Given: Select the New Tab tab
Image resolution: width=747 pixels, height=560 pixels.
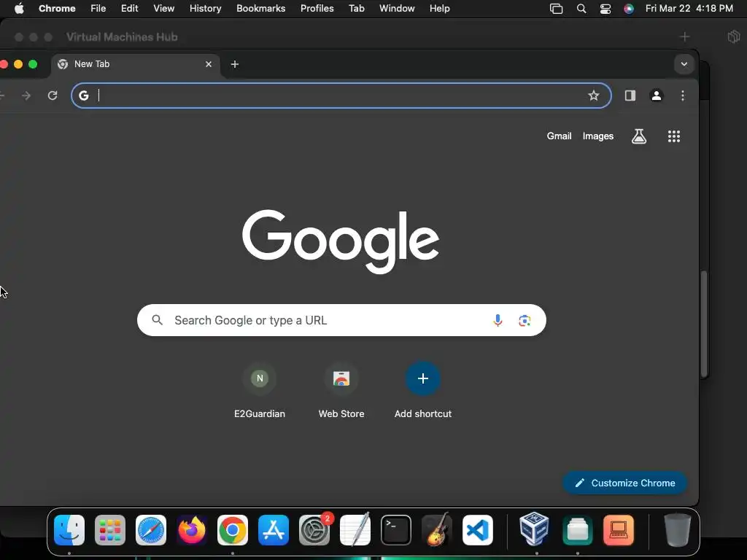Looking at the screenshot, I should [x=135, y=64].
